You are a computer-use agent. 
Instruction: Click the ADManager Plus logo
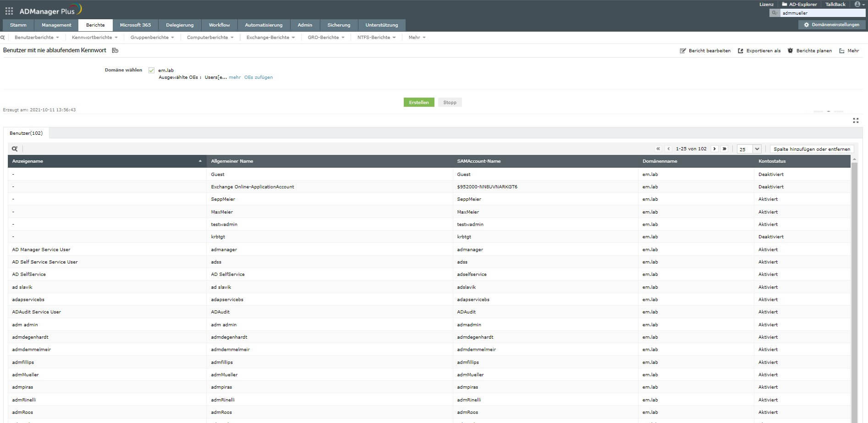coord(50,10)
